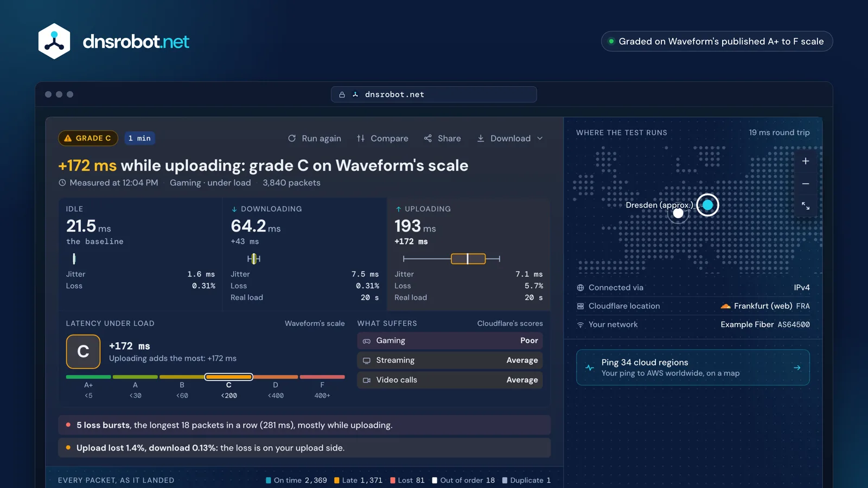Open Ping 34 cloud regions card

point(693,368)
